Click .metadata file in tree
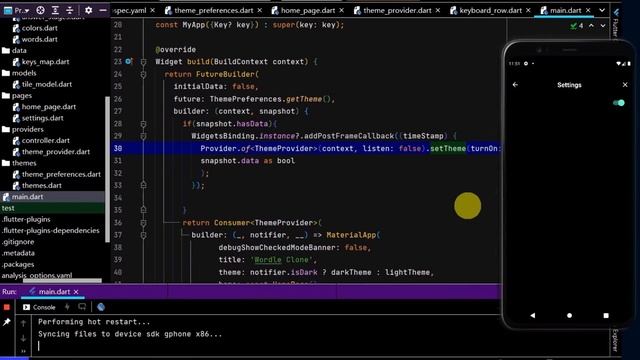 click(18, 253)
